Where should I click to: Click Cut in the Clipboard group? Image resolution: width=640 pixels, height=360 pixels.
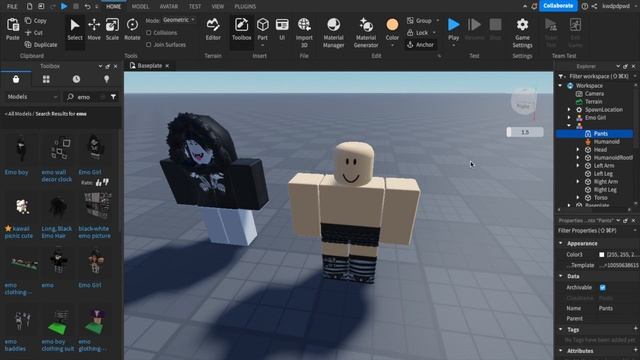point(34,33)
